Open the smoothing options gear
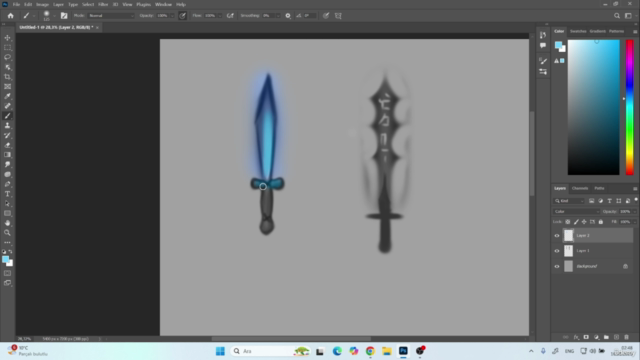Screen dimensions: 640x360 point(288,16)
